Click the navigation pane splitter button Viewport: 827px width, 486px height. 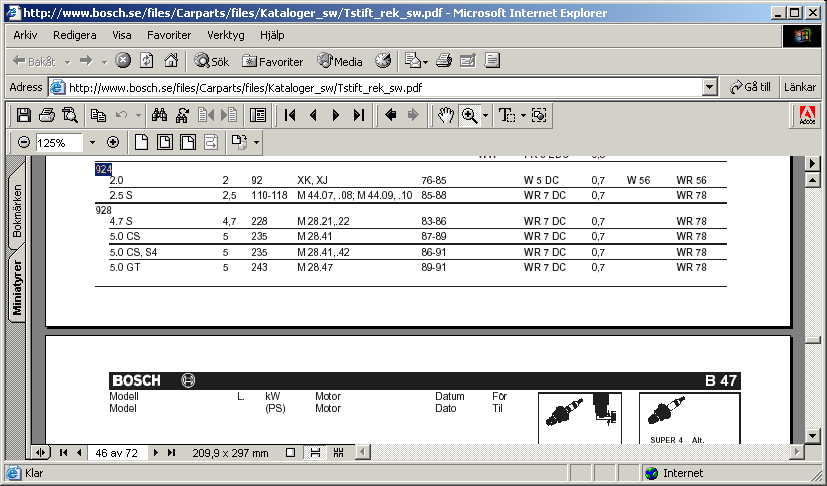[40, 452]
